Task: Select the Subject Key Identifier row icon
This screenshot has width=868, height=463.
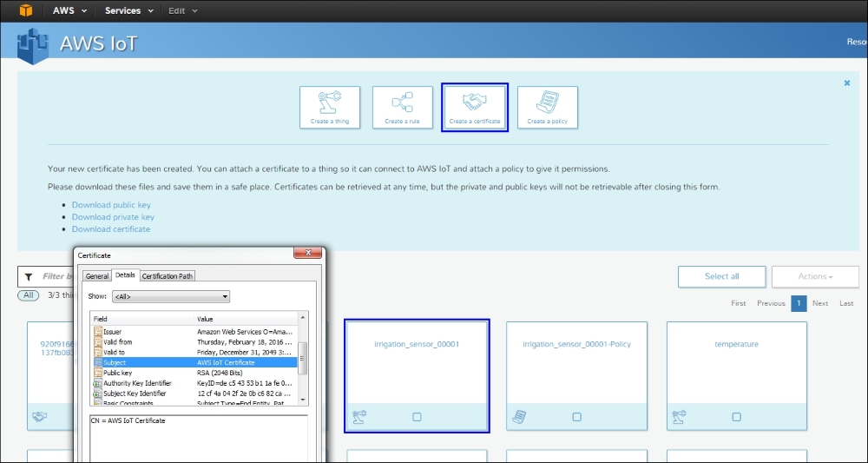Action: pos(98,394)
